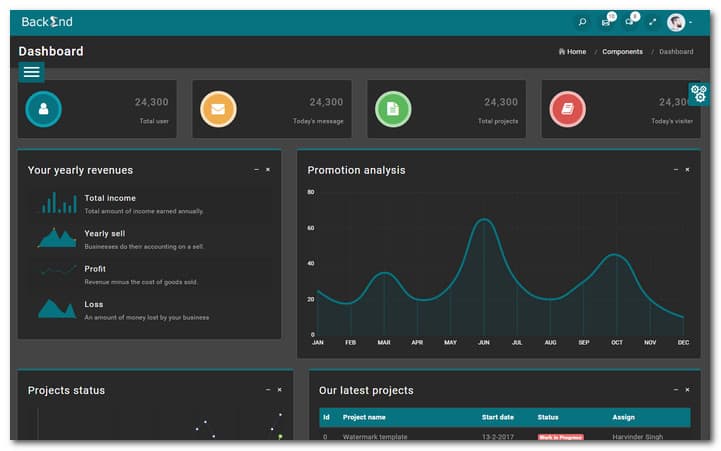Click the Dashboard page title

(x=51, y=51)
